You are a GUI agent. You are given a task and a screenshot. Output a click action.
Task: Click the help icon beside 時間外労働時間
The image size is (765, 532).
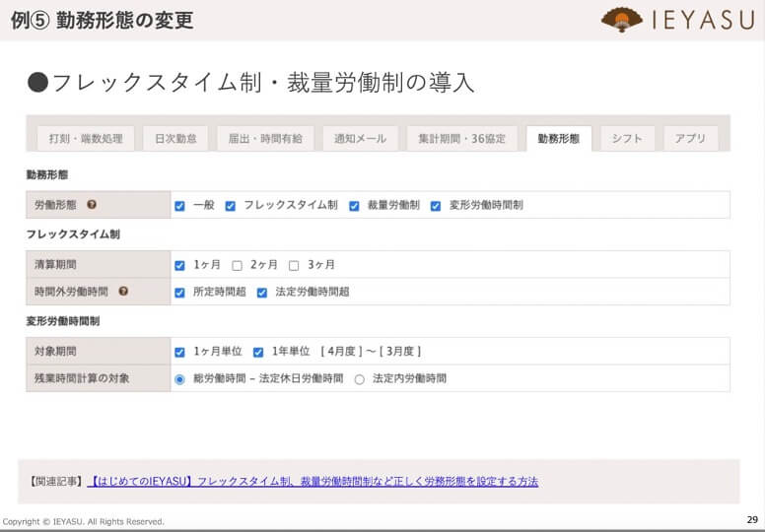click(123, 292)
